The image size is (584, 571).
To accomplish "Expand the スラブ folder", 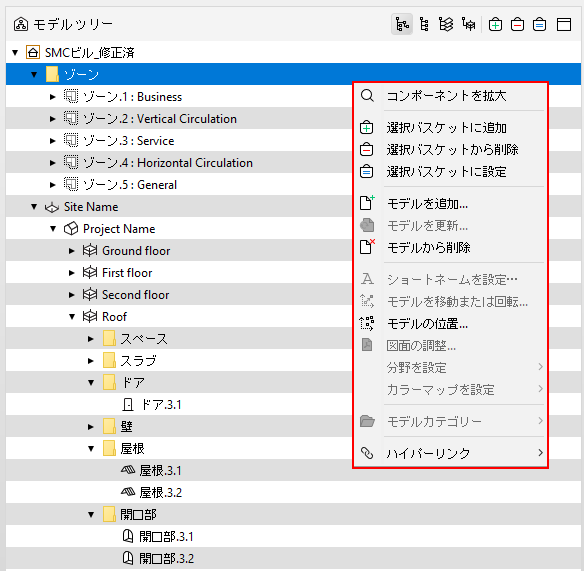I will pos(91,361).
